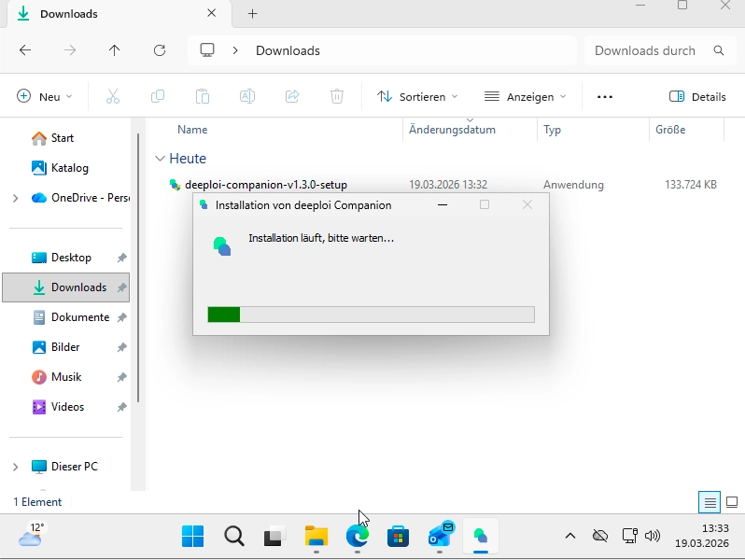Screen dimensions: 745x560
Task: Sort by the Größe column header
Action: coord(670,130)
